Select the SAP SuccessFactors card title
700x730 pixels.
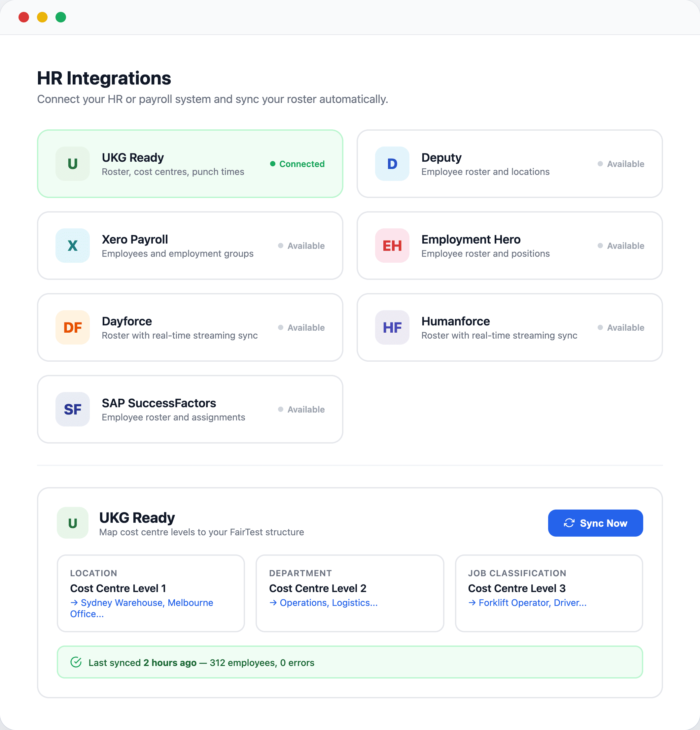159,403
